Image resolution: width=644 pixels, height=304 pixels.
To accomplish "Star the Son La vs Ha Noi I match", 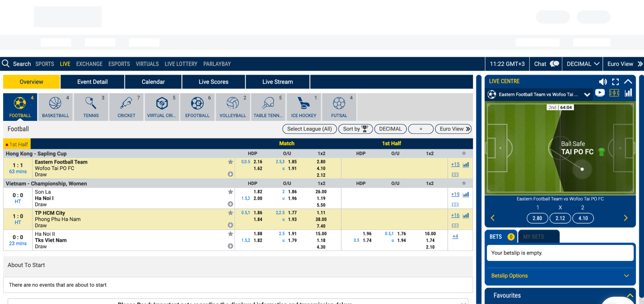I will coord(230,192).
